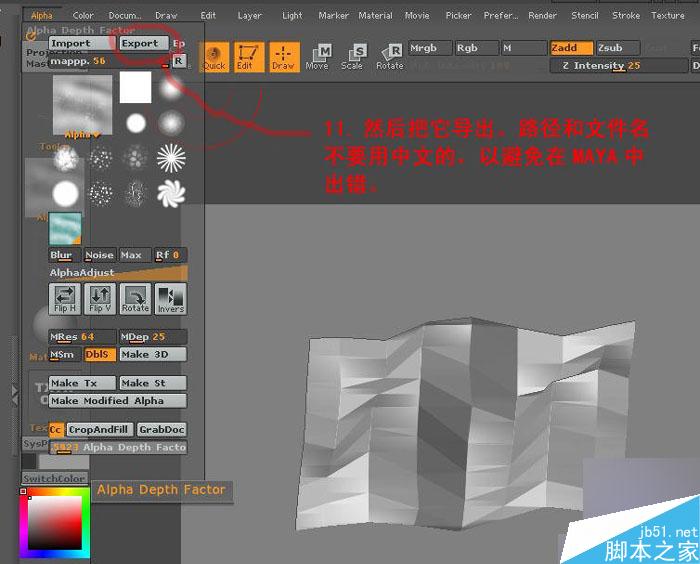Adjust the Z Intensity slider

coord(619,66)
